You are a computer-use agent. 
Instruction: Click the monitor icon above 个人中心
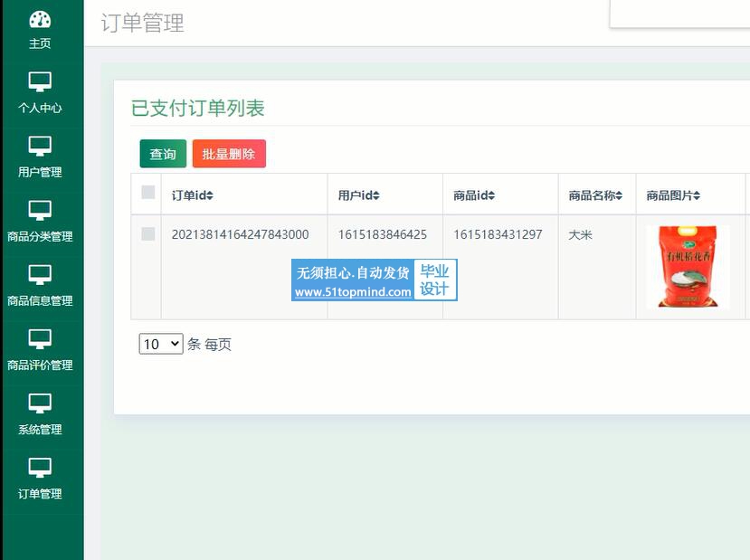(40, 82)
